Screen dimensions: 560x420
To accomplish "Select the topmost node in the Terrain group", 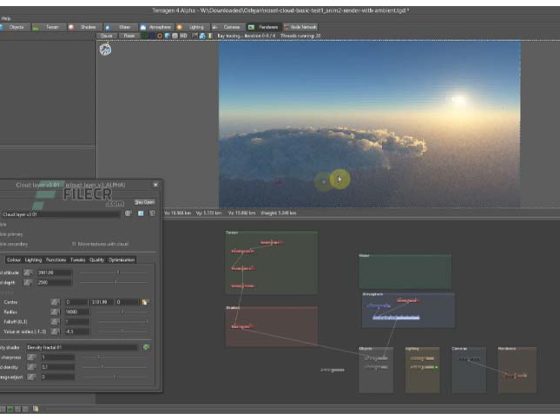I will coord(271,243).
